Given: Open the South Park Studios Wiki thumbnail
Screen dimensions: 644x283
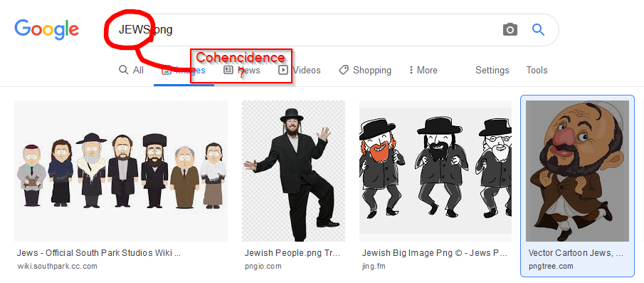Looking at the screenshot, I should point(121,170).
